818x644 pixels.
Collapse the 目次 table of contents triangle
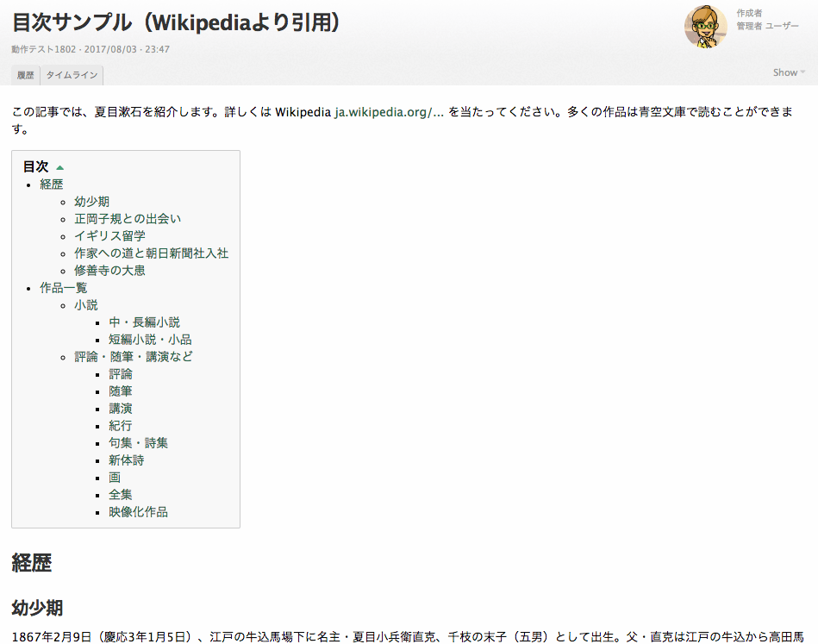(x=60, y=167)
